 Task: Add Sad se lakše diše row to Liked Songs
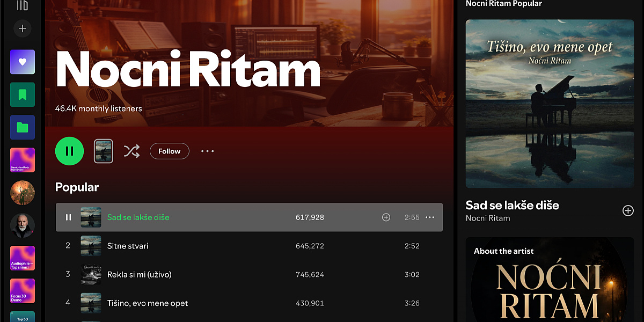click(386, 217)
